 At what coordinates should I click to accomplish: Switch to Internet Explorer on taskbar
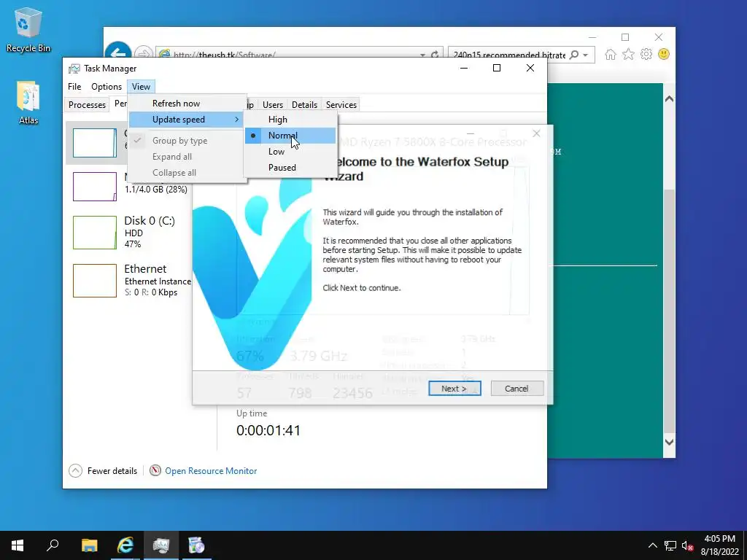[x=125, y=545]
